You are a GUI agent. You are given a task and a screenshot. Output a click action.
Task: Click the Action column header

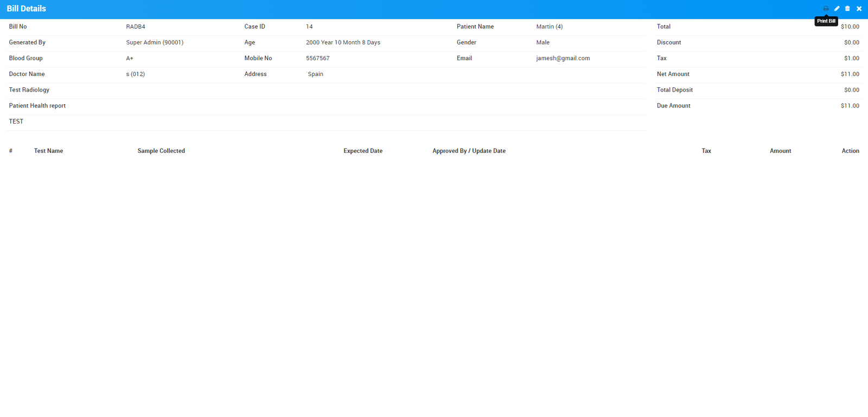point(850,151)
